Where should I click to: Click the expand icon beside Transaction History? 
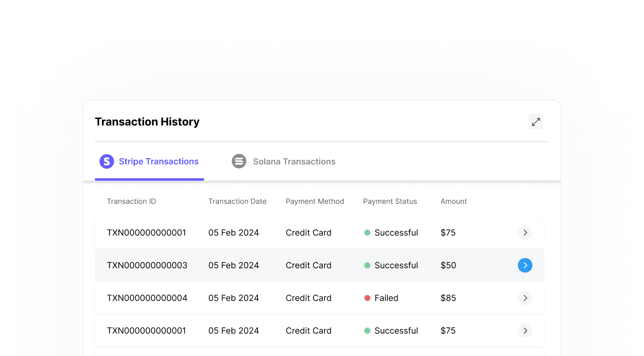coord(536,122)
